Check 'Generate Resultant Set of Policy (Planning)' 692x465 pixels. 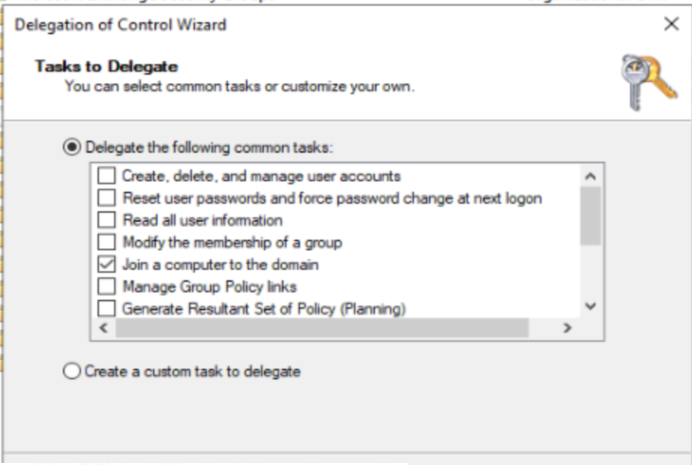click(106, 308)
